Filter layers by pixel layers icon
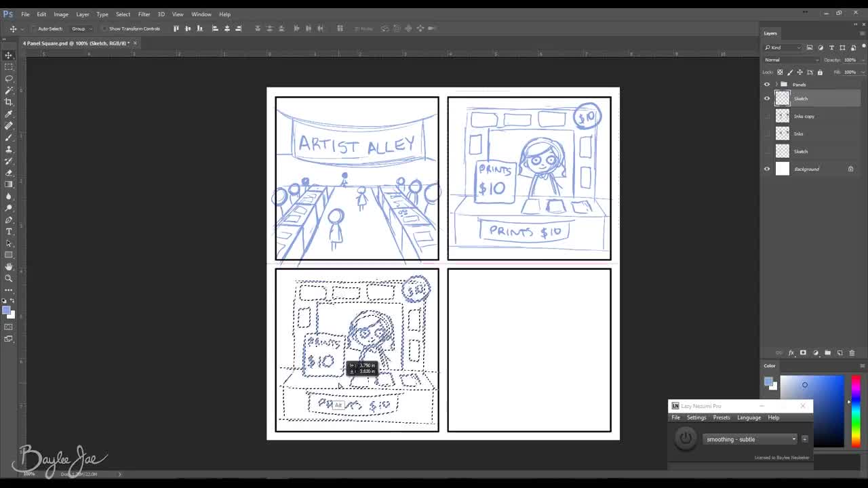The height and width of the screenshot is (488, 868). point(810,47)
